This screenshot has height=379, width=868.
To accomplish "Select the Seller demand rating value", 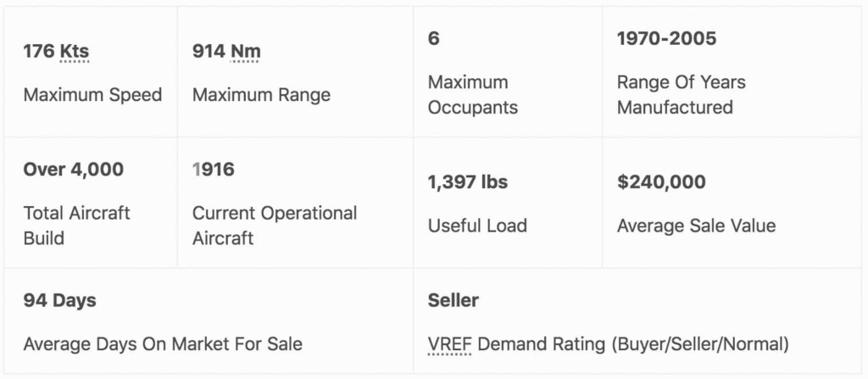I will click(x=453, y=301).
